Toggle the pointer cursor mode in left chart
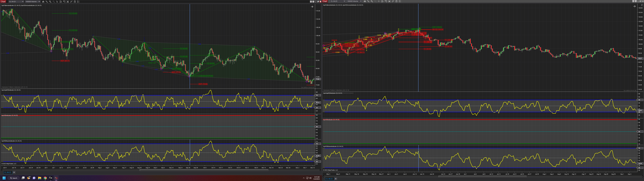644x181 pixels. pos(57,2)
